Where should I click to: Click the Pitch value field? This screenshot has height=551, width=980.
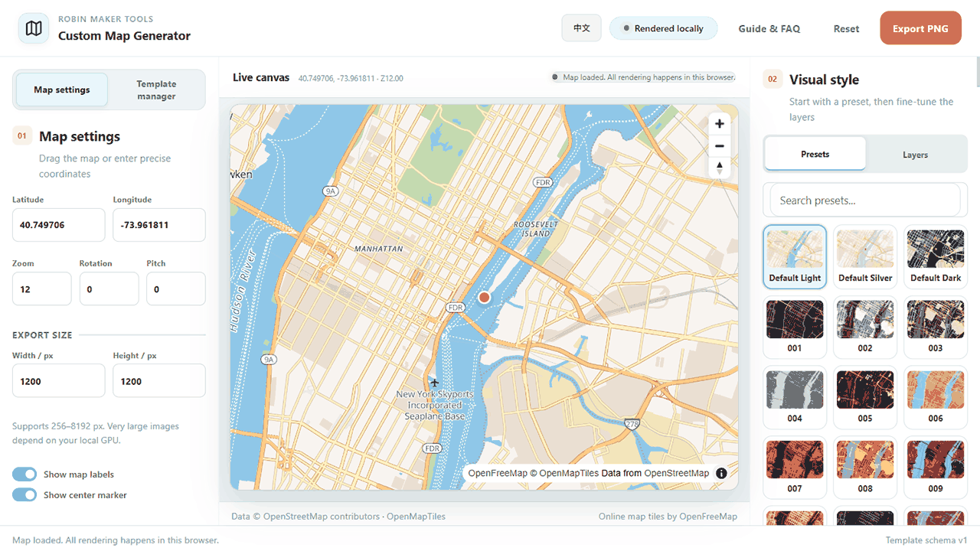(x=176, y=289)
